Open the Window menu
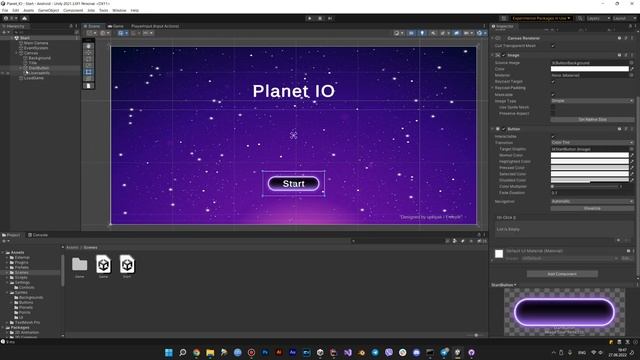The image size is (640, 360). (119, 10)
